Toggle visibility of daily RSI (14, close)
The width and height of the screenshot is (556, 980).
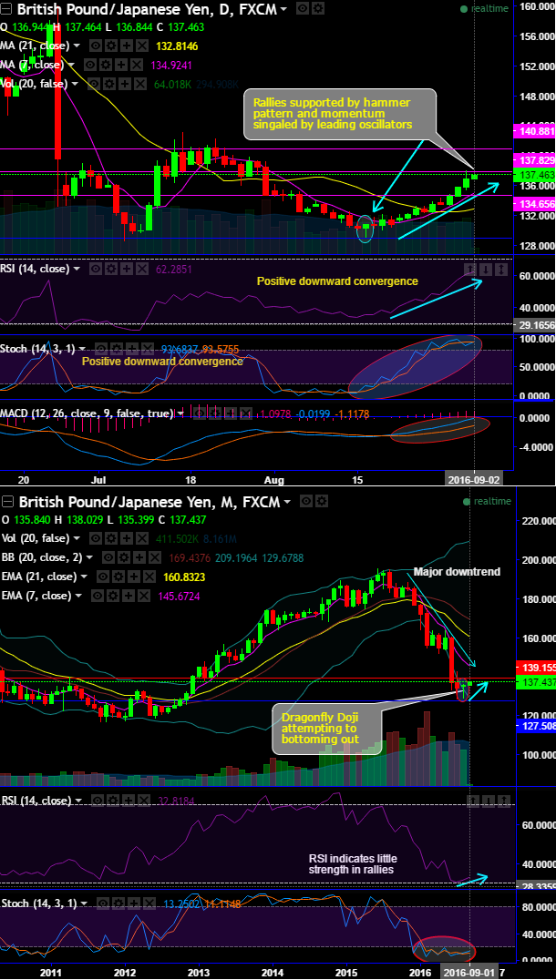pyautogui.click(x=95, y=270)
